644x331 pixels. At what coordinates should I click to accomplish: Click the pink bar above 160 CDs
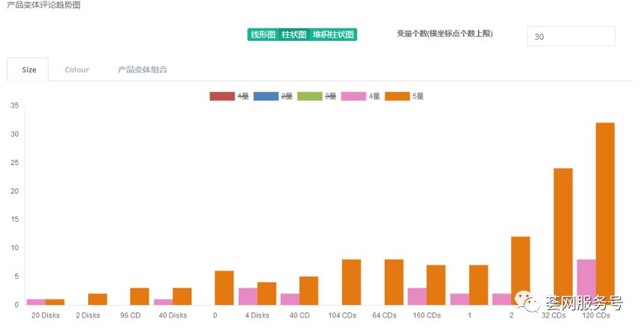click(x=417, y=296)
